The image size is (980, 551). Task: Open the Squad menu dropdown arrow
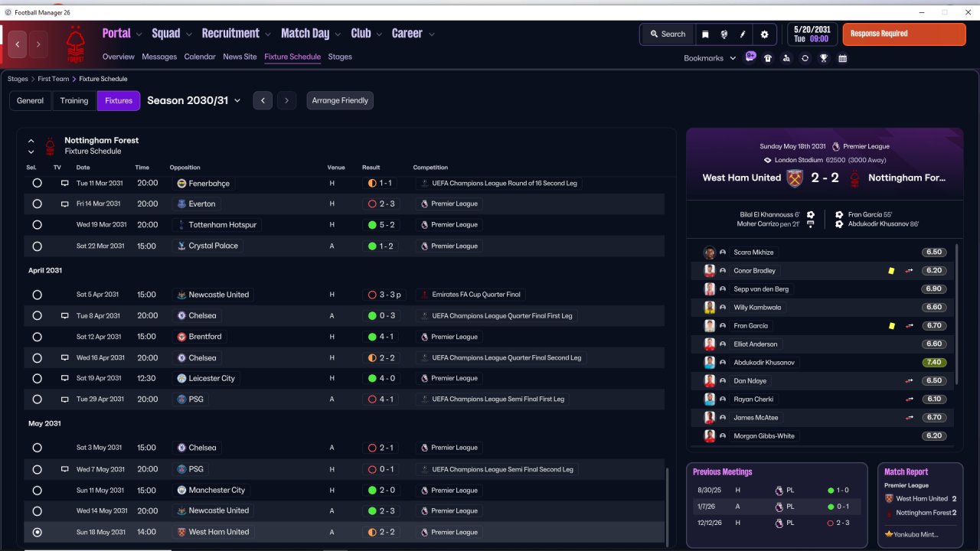(188, 34)
